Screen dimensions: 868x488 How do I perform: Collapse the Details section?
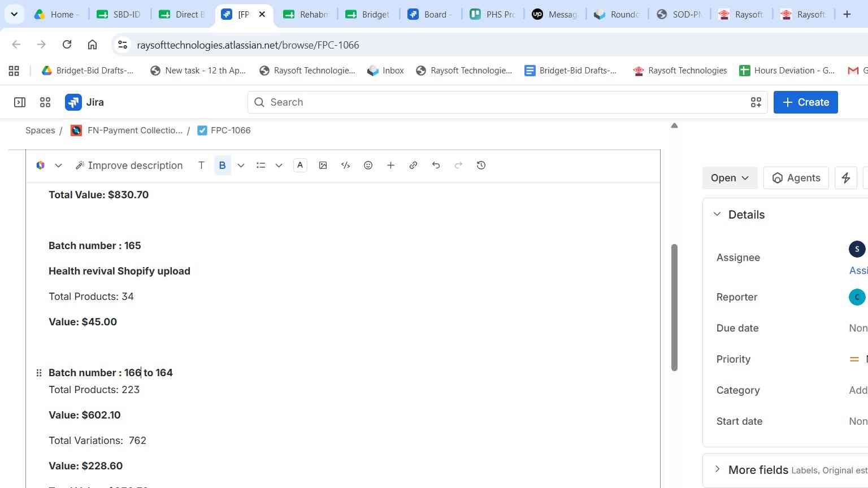coord(717,215)
